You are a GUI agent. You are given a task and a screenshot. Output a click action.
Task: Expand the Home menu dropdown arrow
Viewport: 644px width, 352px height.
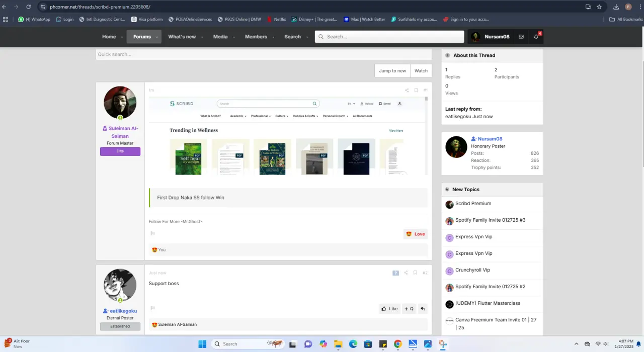pos(121,37)
